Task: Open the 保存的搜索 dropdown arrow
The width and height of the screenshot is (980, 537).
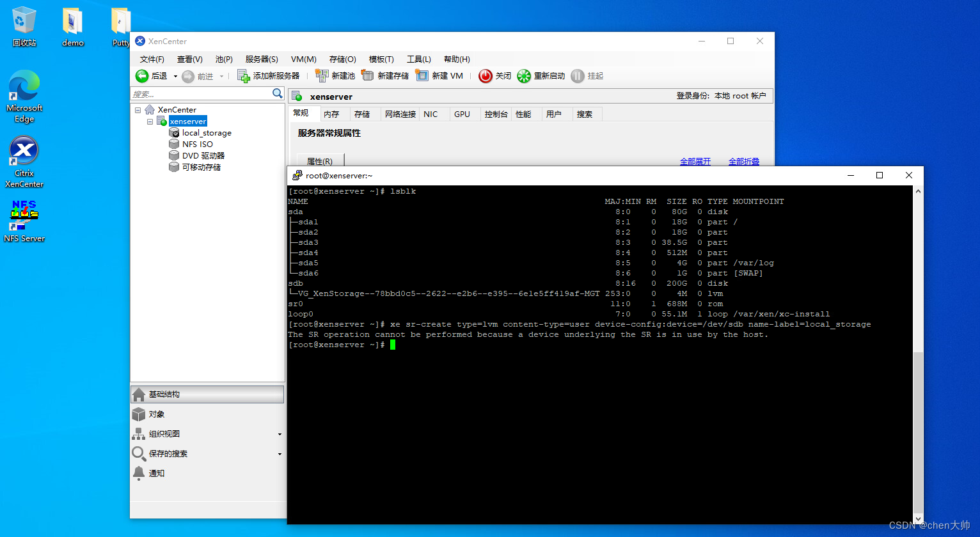Action: click(x=280, y=455)
